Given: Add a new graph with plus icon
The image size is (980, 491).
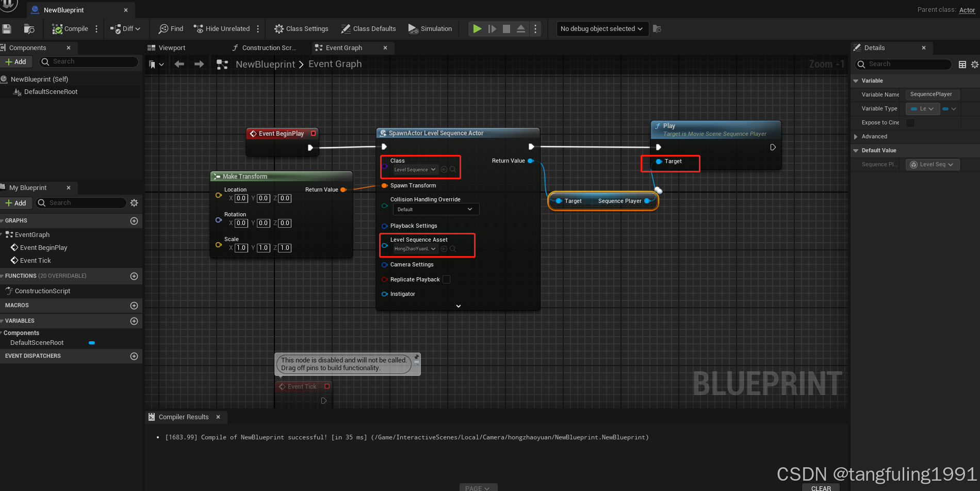Looking at the screenshot, I should tap(134, 221).
